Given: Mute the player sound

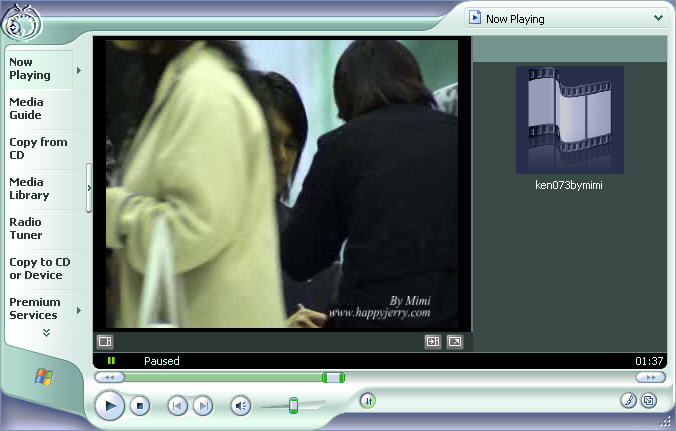Looking at the screenshot, I should tap(241, 406).
